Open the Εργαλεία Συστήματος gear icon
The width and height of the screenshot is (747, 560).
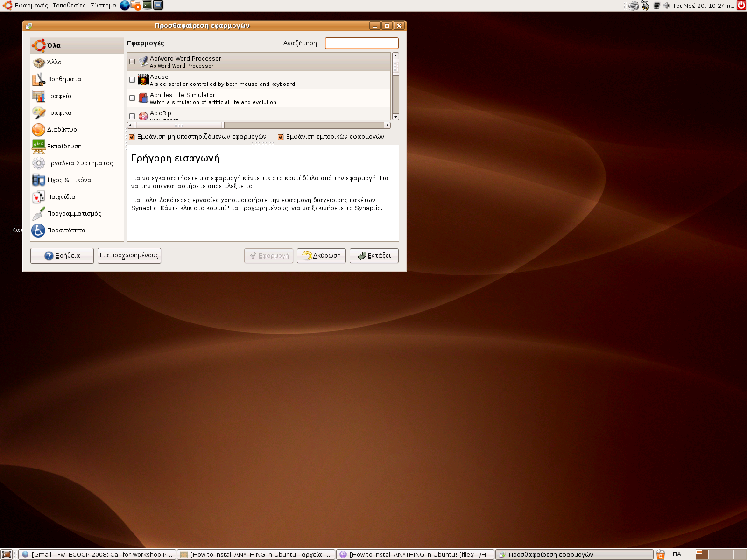(x=39, y=163)
